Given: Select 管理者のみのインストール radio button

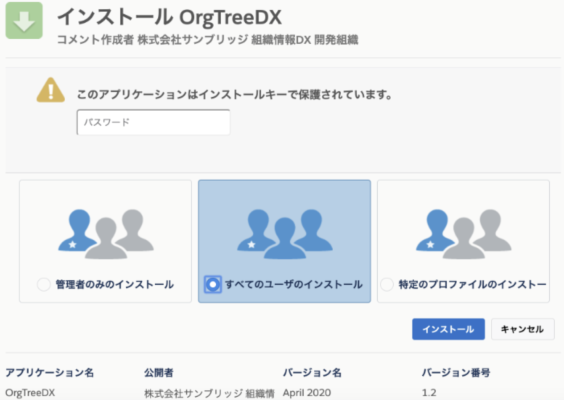Looking at the screenshot, I should [x=44, y=285].
